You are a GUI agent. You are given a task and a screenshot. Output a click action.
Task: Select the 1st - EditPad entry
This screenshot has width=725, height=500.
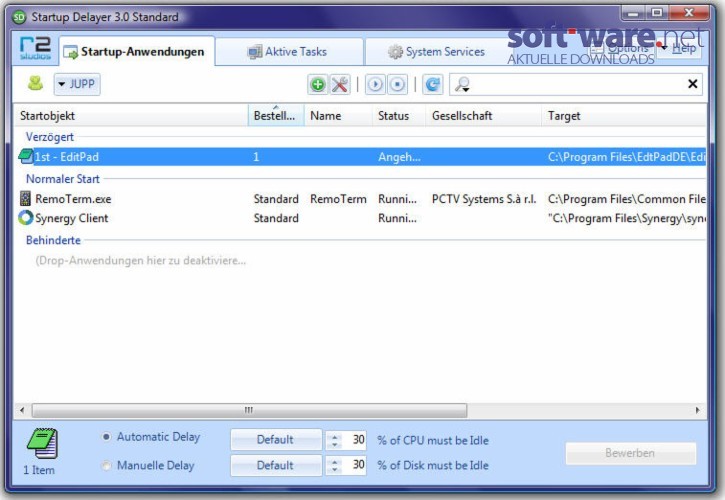[x=361, y=157]
